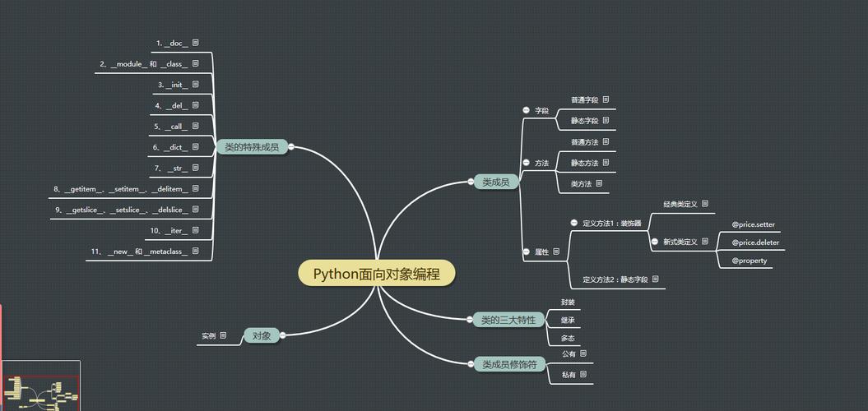868x411 pixels.
Task: Open the note icon next to 类方法
Action: pos(599,183)
